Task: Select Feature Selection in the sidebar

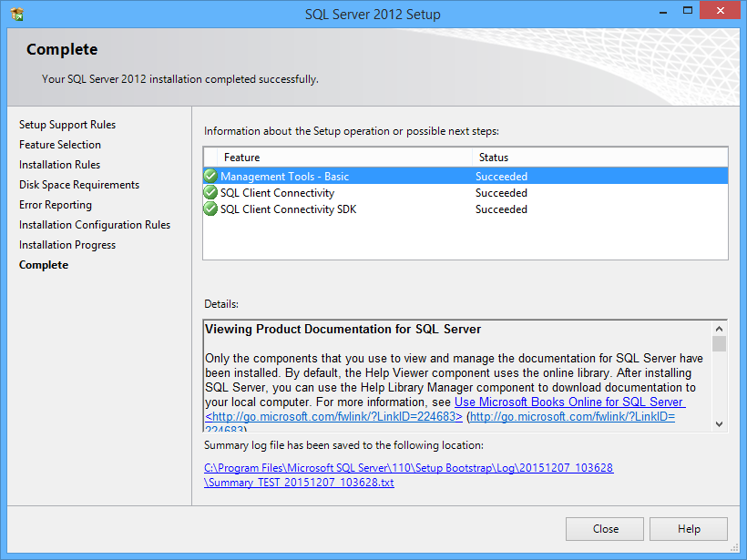Action: click(x=60, y=144)
